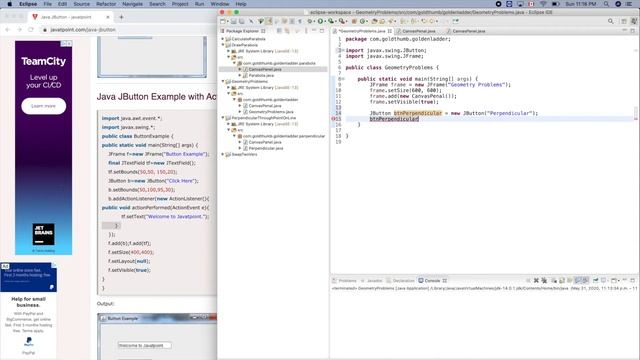This screenshot has height=360, width=640.
Task: Open the Refactor menu
Action: [106, 4]
